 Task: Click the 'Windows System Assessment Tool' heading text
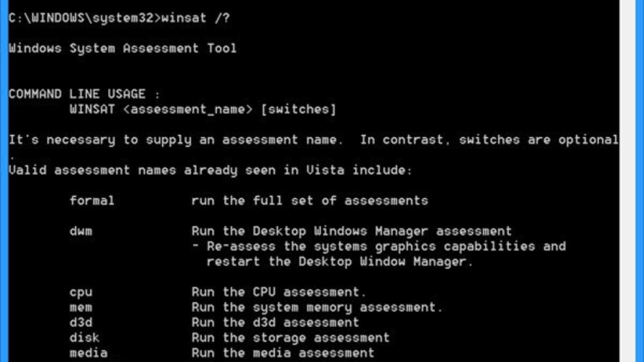[122, 48]
